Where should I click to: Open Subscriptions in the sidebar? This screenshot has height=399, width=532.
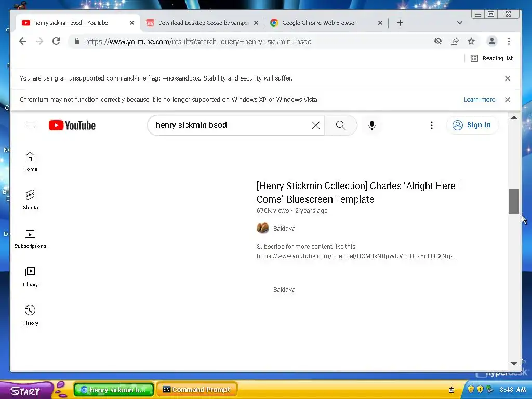tap(30, 238)
